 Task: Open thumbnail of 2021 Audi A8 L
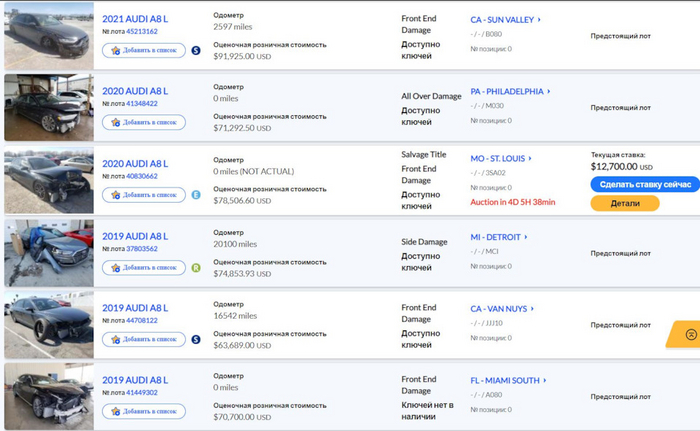47,35
